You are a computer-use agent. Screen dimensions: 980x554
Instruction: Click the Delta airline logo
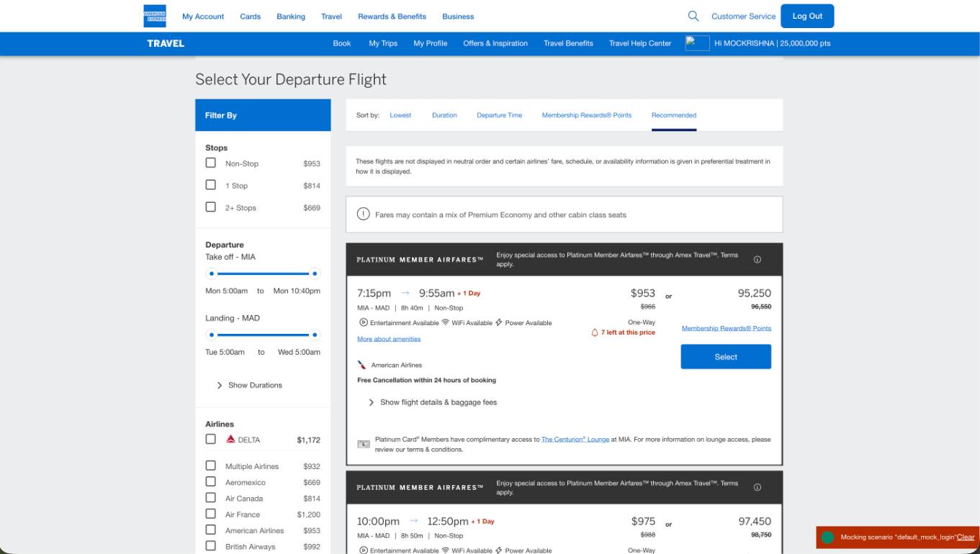pos(231,439)
